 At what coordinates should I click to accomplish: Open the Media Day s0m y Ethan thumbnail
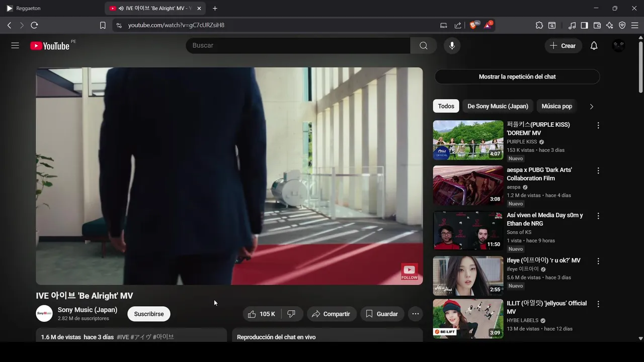[x=468, y=230]
